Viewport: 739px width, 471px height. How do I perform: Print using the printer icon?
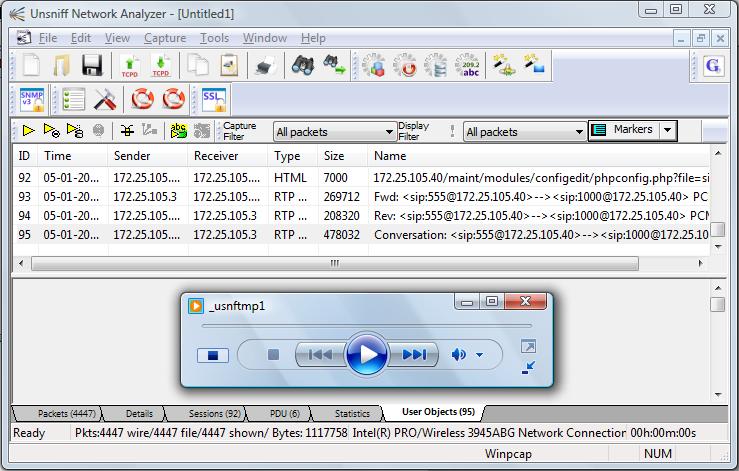(266, 65)
